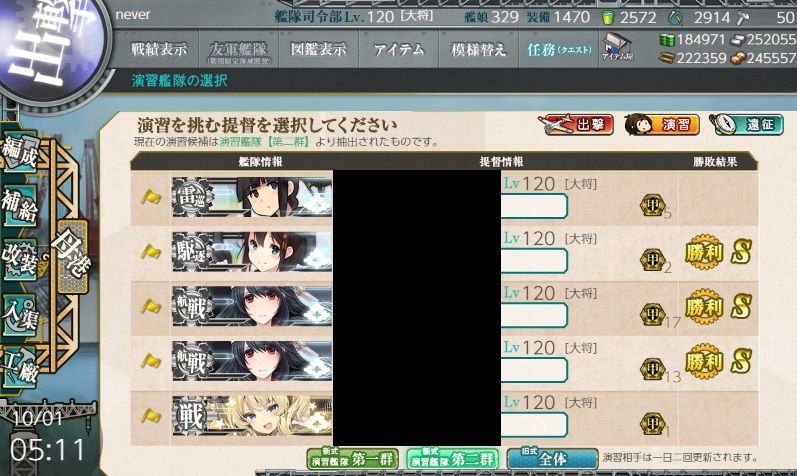Viewport: 797px width, 476px height.
Task: Challenge the 雷巡 flagship opponent row
Action: click(444, 198)
